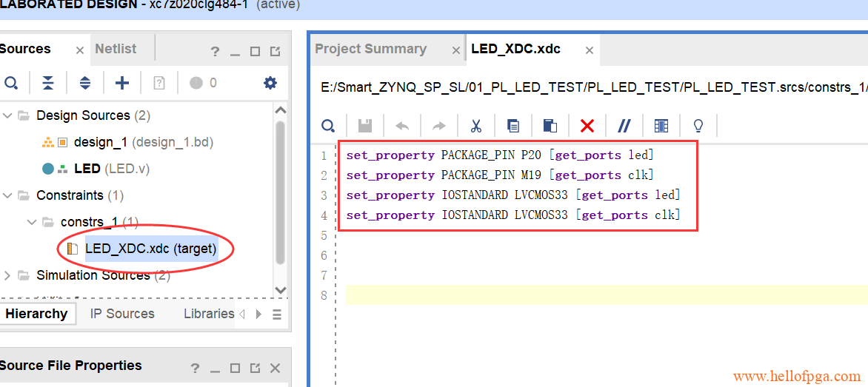Delete selection using the red X icon
Image resolution: width=868 pixels, height=387 pixels.
(x=587, y=126)
